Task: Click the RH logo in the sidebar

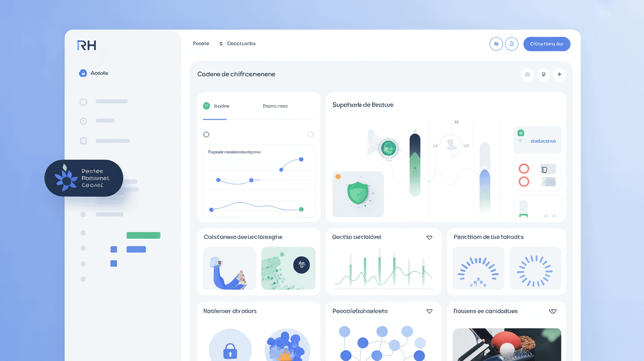Action: point(86,45)
